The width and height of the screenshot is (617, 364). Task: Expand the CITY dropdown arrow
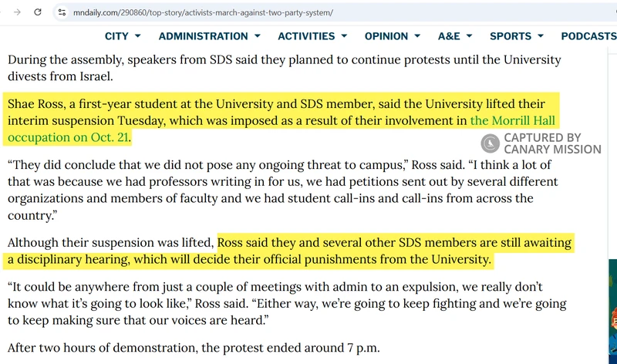(138, 35)
